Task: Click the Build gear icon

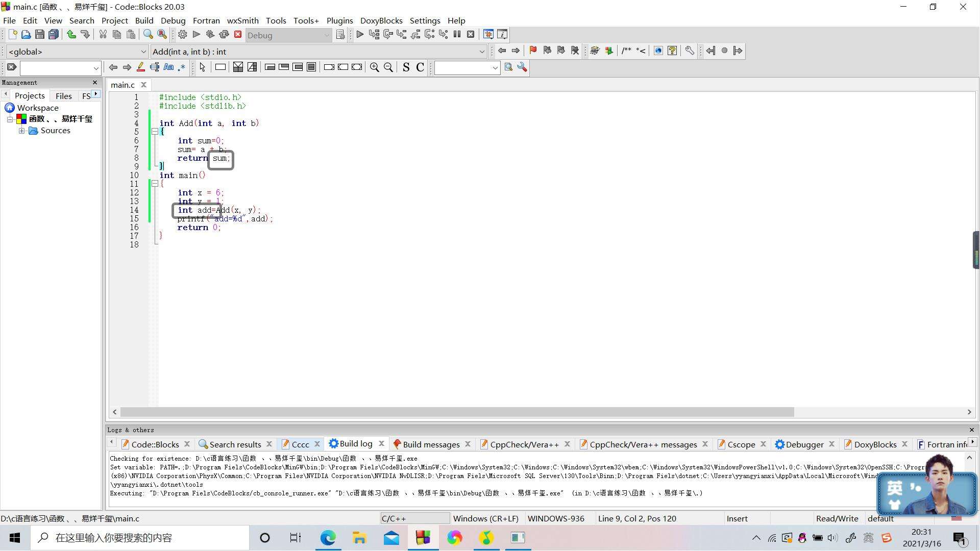Action: [x=182, y=35]
